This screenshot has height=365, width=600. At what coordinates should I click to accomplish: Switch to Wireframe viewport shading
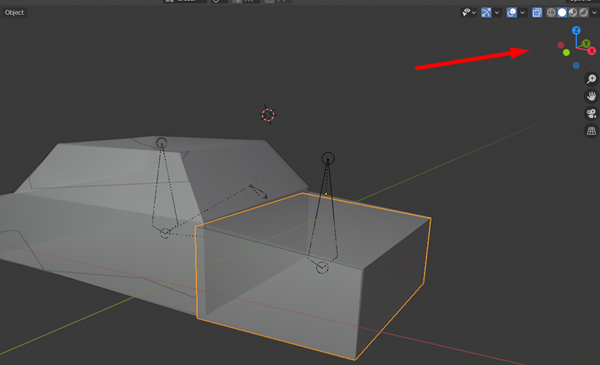pos(551,13)
